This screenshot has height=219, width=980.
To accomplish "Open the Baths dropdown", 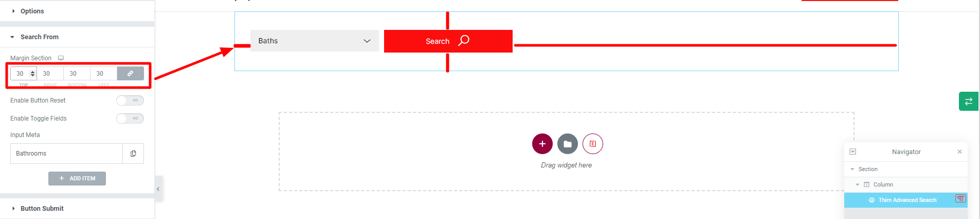I will pyautogui.click(x=315, y=41).
